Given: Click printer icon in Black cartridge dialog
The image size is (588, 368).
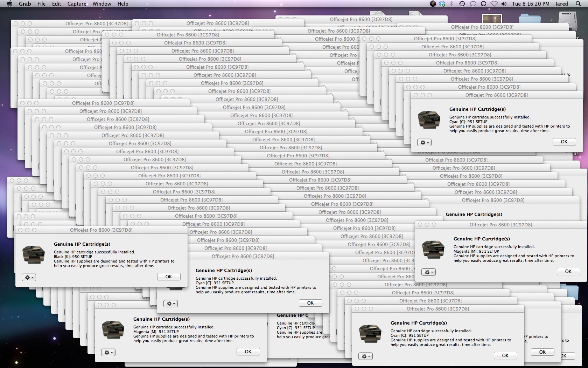Looking at the screenshot, I should click(x=34, y=254).
